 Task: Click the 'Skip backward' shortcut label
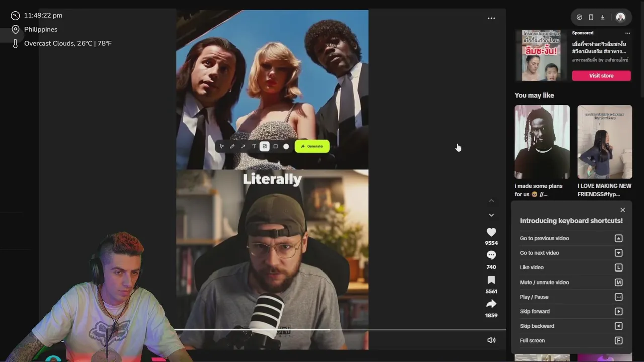[537, 326]
